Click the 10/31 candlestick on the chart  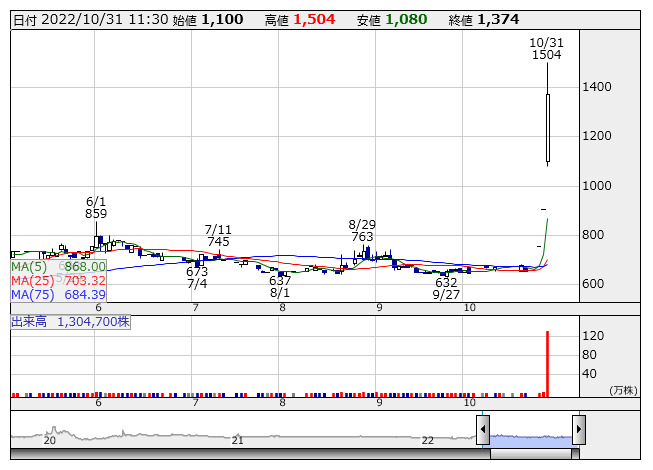[x=548, y=127]
